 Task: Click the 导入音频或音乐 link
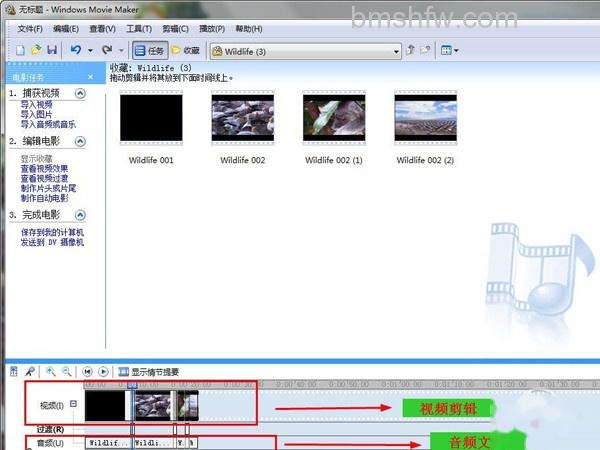tap(48, 124)
